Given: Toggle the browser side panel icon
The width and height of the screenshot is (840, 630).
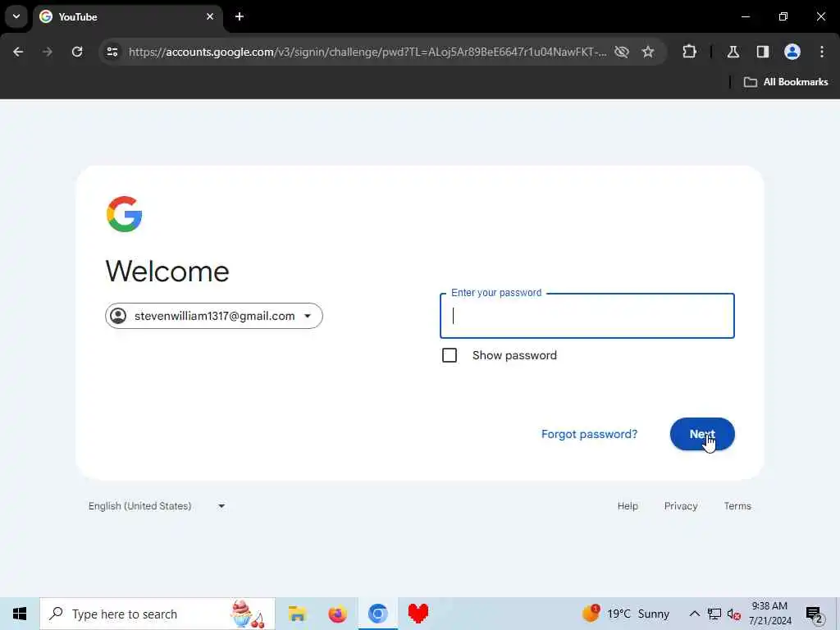Looking at the screenshot, I should [x=763, y=52].
